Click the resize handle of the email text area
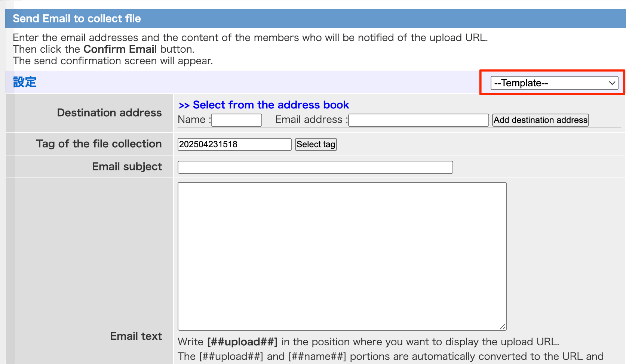The height and width of the screenshot is (364, 629). tap(503, 327)
